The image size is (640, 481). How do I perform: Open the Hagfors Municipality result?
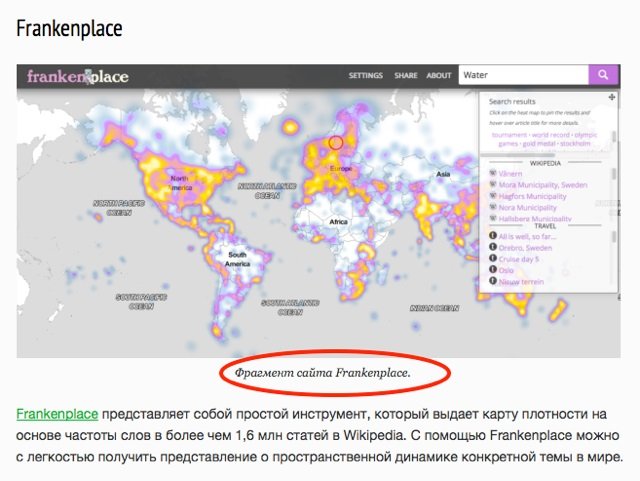532,196
